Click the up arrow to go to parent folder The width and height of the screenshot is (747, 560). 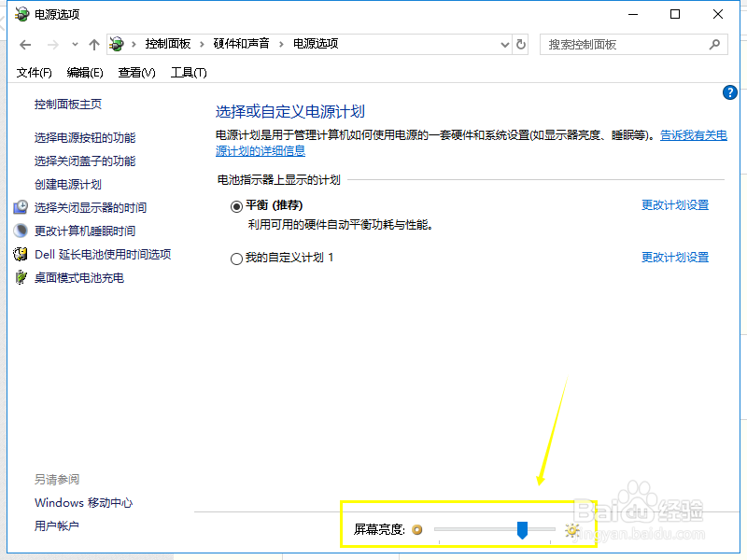[94, 44]
